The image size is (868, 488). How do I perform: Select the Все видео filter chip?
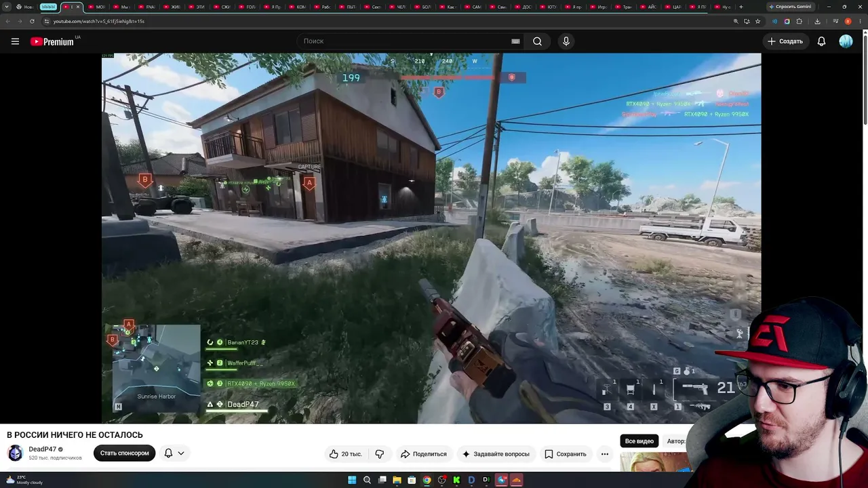[x=639, y=441]
